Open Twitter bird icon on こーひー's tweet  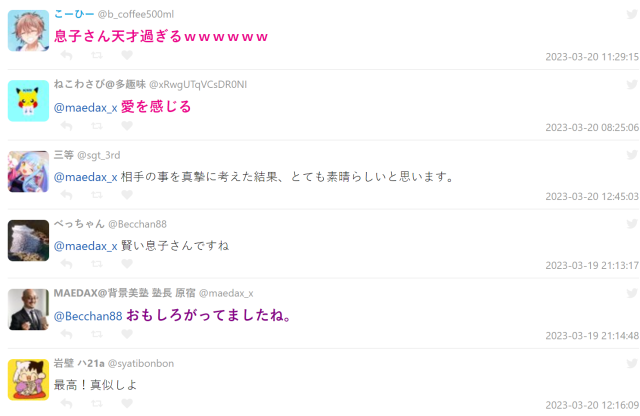pos(632,14)
